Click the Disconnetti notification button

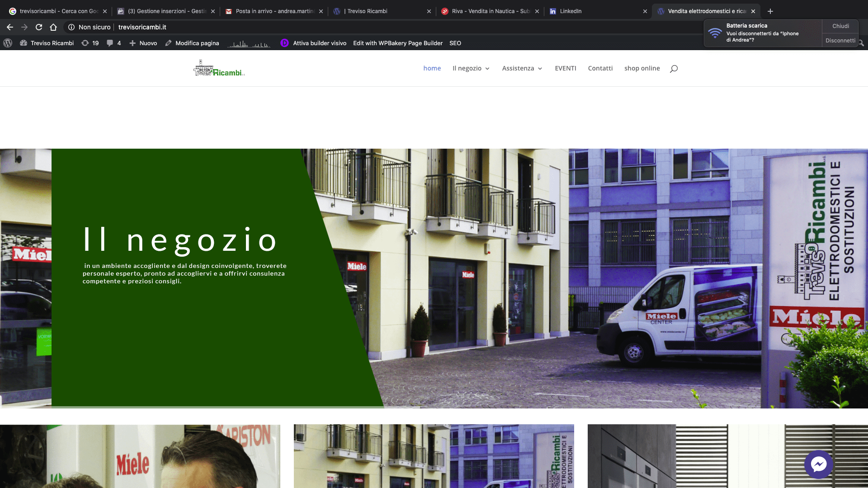(x=840, y=40)
